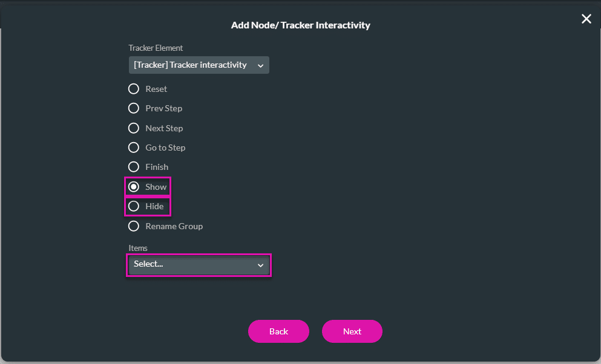The width and height of the screenshot is (601, 364).
Task: Open the Tracker Element dropdown
Action: [x=194, y=65]
